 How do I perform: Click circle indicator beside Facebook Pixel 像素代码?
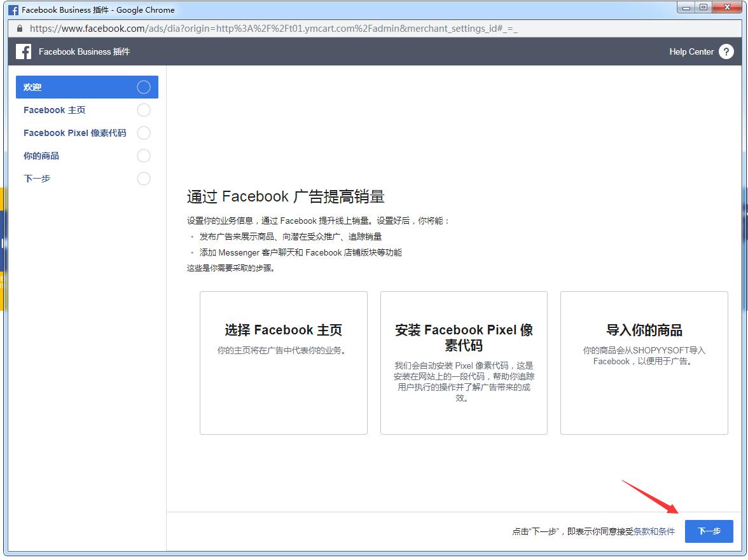coord(144,133)
